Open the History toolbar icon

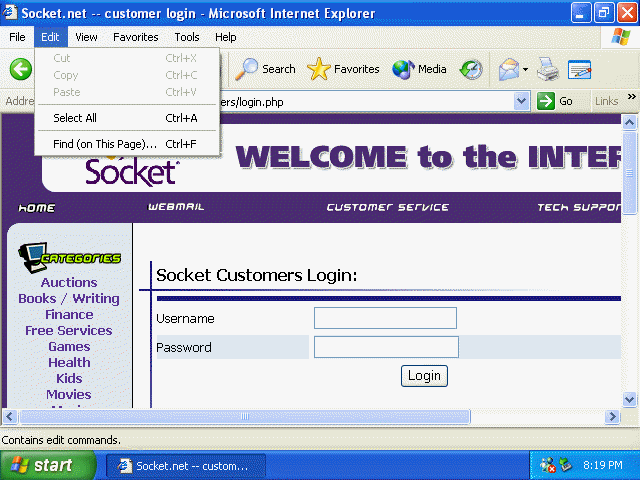click(471, 69)
